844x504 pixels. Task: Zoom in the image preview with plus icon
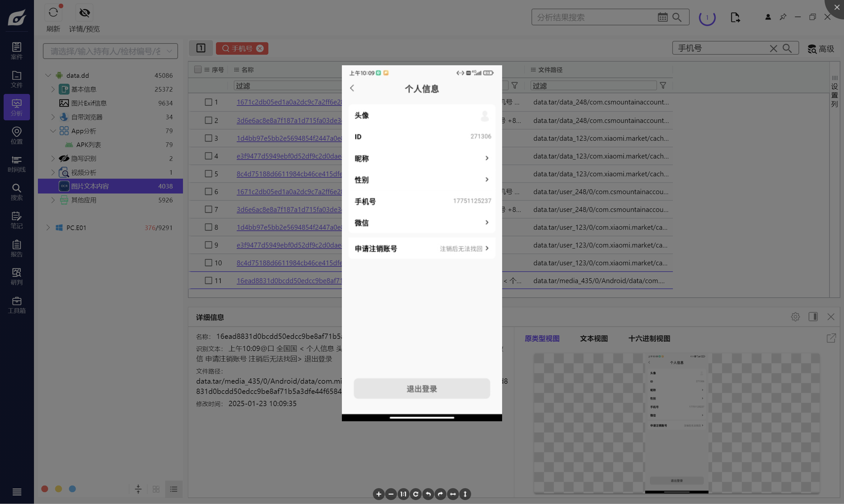[378, 494]
